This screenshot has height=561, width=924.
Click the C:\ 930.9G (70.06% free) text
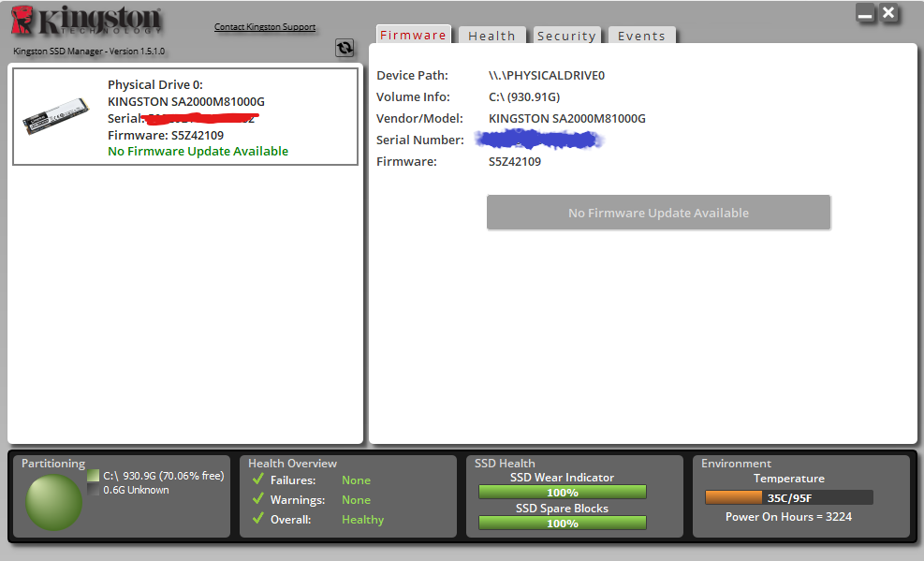pyautogui.click(x=164, y=476)
